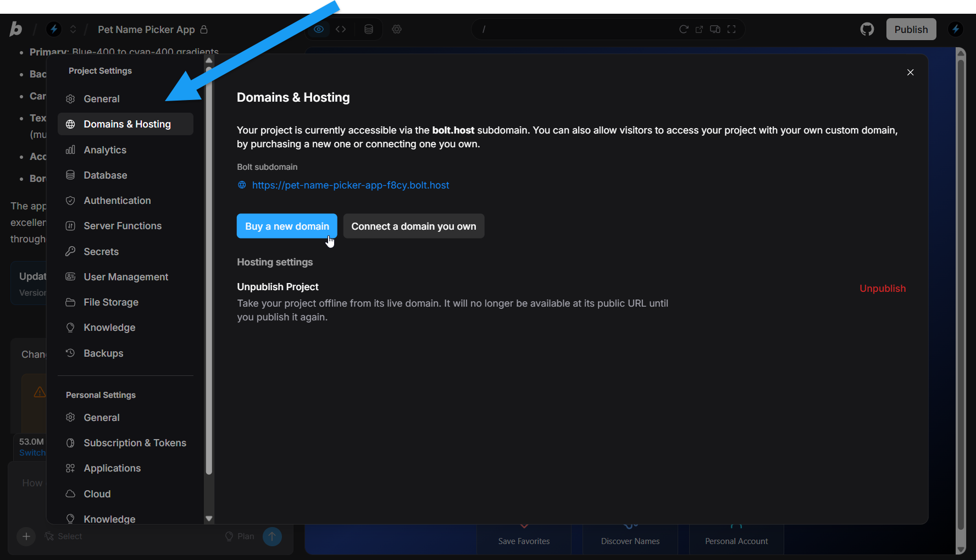Viewport: 976px width, 560px height.
Task: Open the settings gear in top toolbar
Action: (397, 29)
